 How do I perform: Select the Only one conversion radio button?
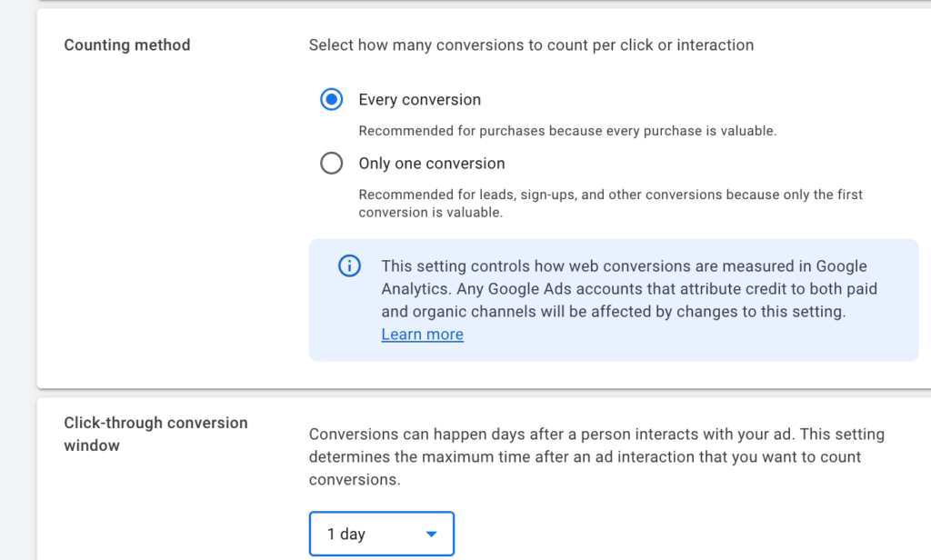click(332, 163)
